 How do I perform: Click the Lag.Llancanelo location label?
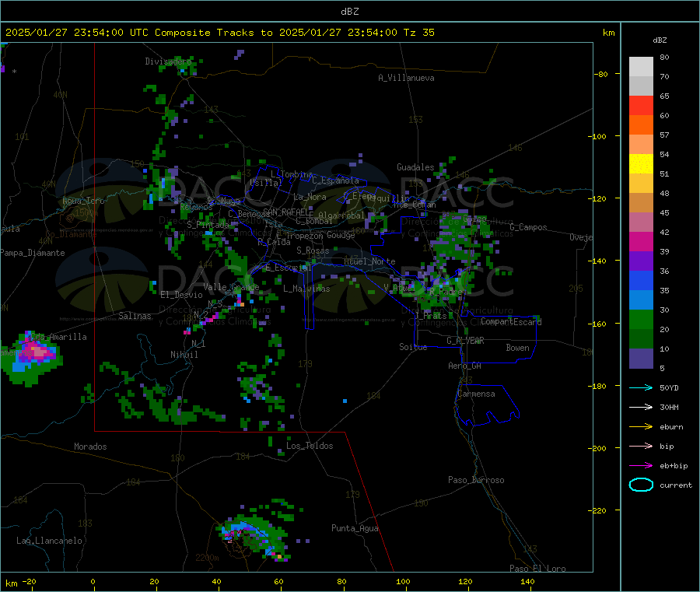[49, 541]
